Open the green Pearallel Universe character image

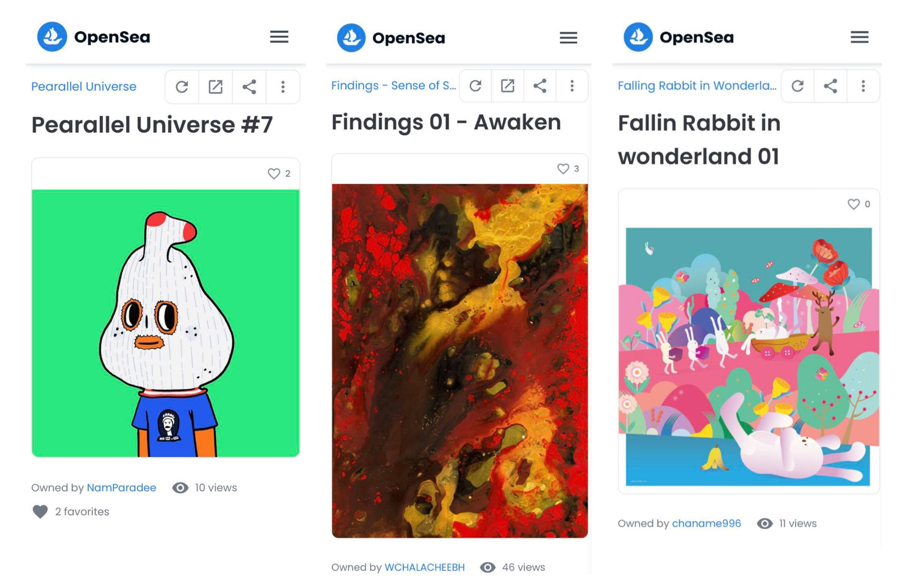tap(166, 323)
